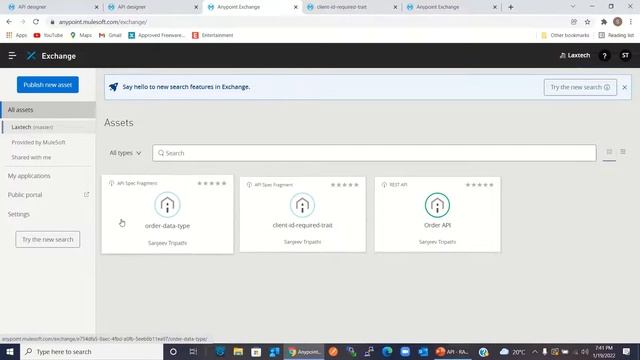Screen dimensions: 640x360
Task: Click the Exchange logo icon
Action: tap(31, 56)
